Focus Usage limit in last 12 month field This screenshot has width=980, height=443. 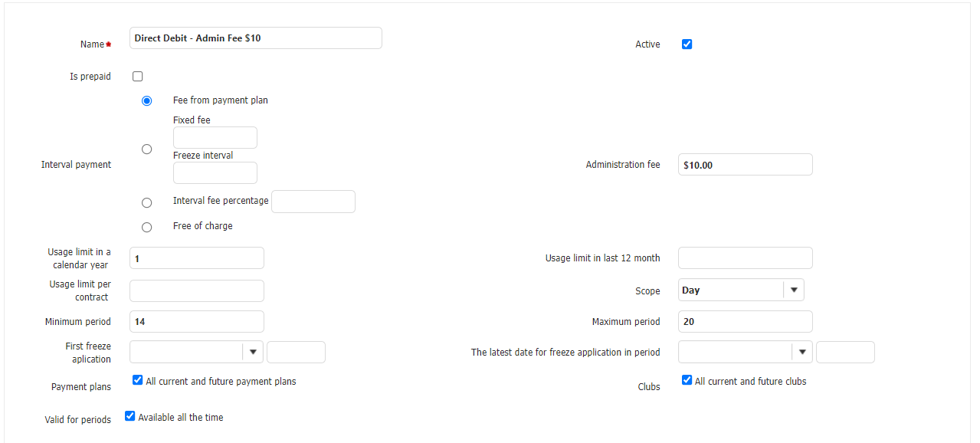pos(745,258)
